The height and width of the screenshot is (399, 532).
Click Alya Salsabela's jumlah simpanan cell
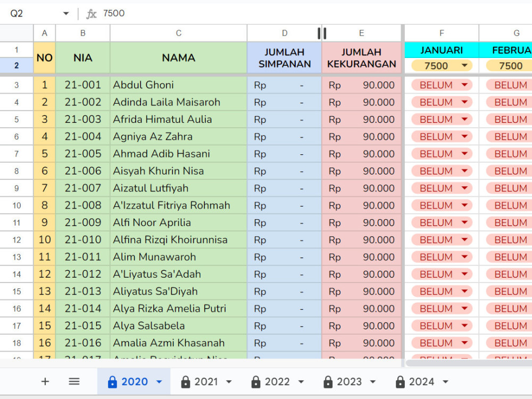click(x=284, y=326)
